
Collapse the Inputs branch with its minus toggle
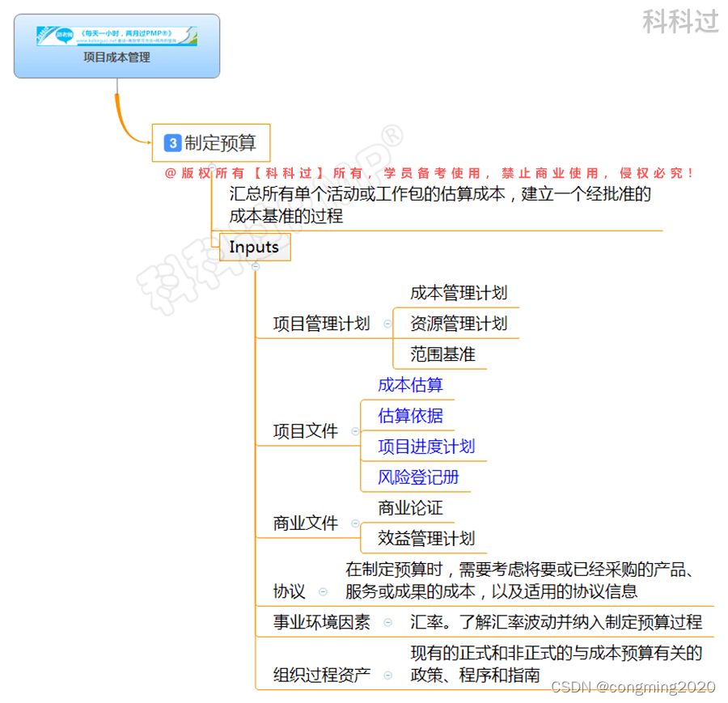click(x=256, y=267)
